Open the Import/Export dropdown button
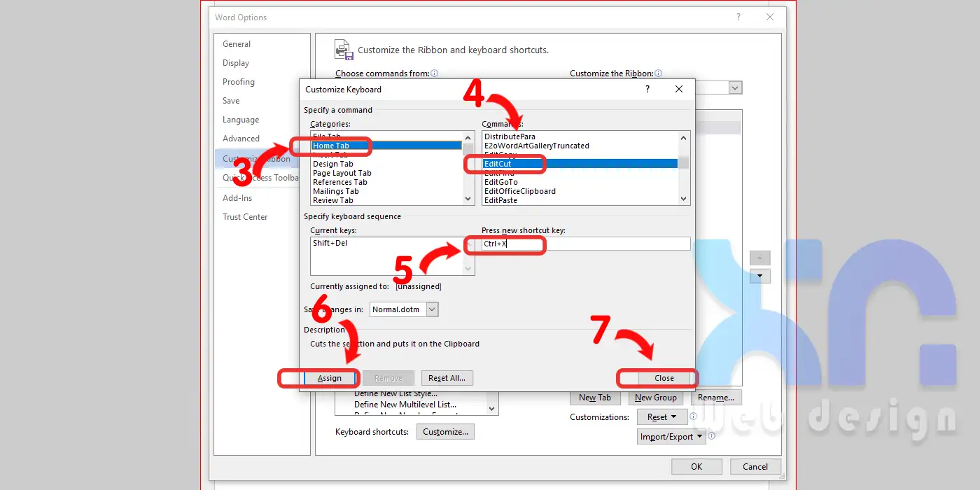This screenshot has height=490, width=980. point(671,437)
